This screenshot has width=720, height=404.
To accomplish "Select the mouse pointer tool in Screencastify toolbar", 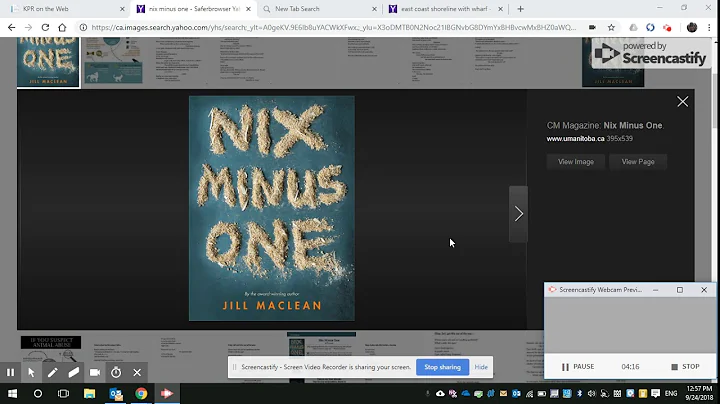I will [31, 372].
